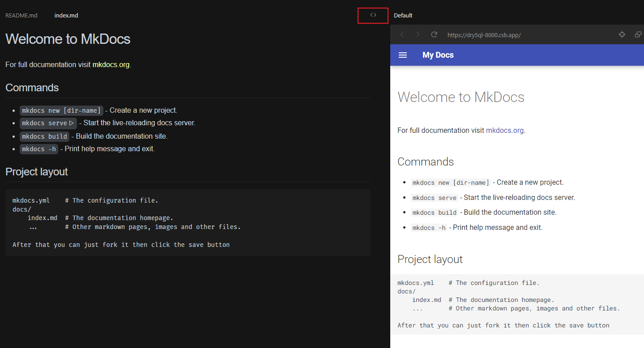Switch to the index.md tab
Screen dimensions: 644x348
tap(66, 15)
